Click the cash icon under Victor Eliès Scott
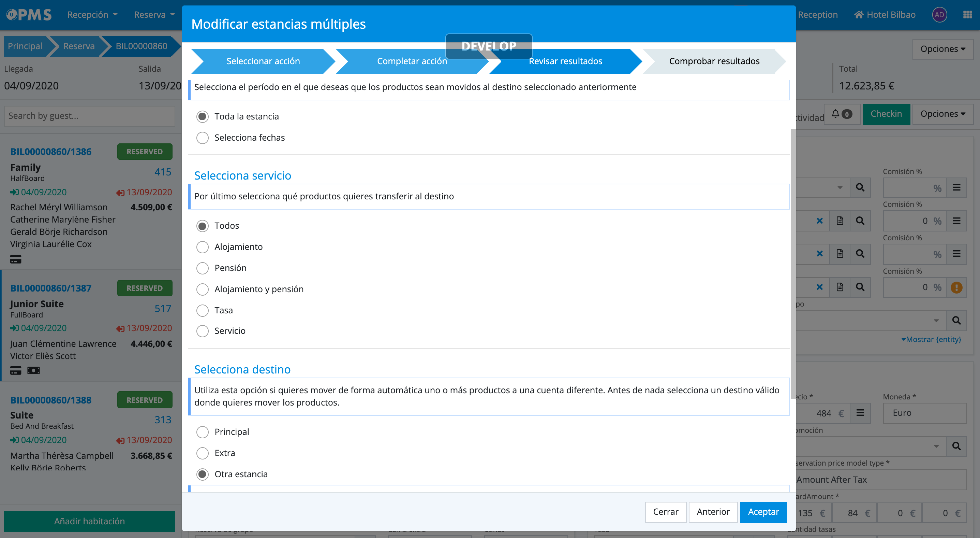The height and width of the screenshot is (538, 980). (x=33, y=370)
